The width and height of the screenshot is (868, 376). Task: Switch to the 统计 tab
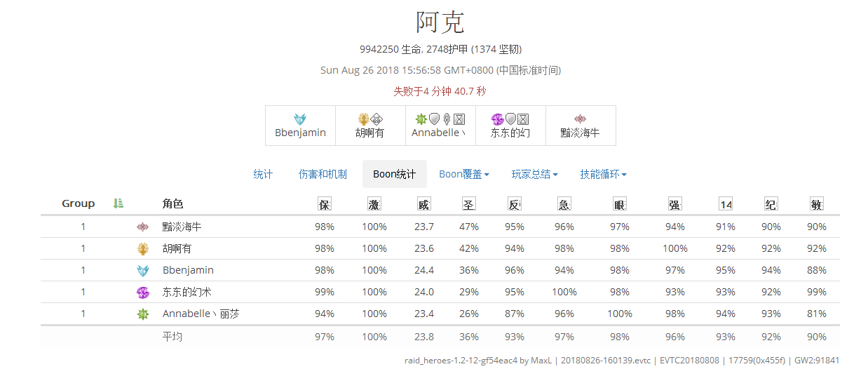click(263, 174)
